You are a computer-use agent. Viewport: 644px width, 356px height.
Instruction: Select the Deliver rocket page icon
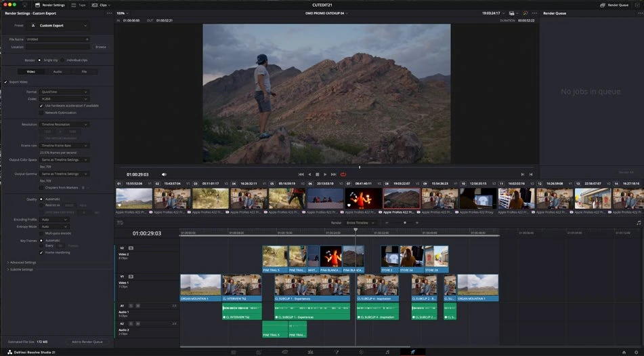click(413, 353)
